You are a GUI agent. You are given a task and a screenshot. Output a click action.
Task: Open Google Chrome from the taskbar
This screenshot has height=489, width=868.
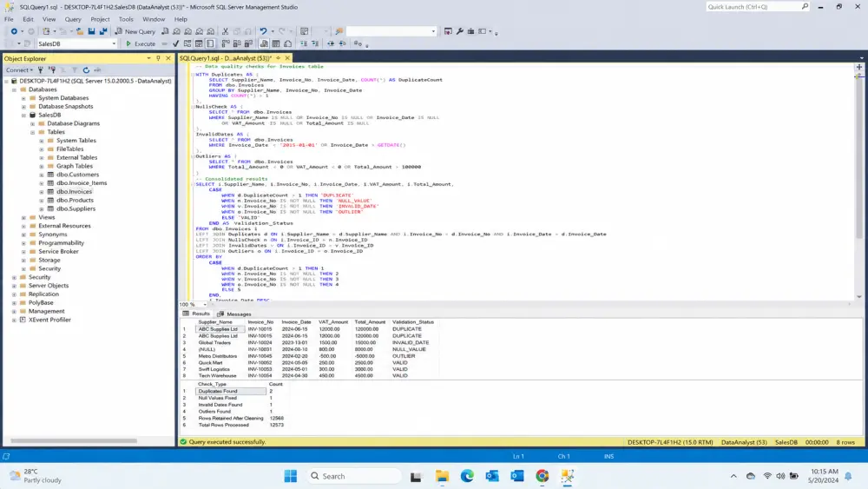click(x=542, y=476)
